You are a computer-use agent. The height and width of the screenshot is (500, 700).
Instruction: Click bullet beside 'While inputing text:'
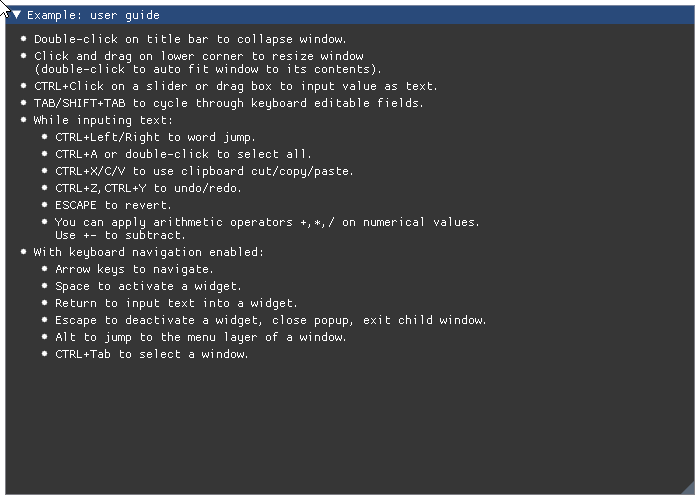pyautogui.click(x=24, y=119)
